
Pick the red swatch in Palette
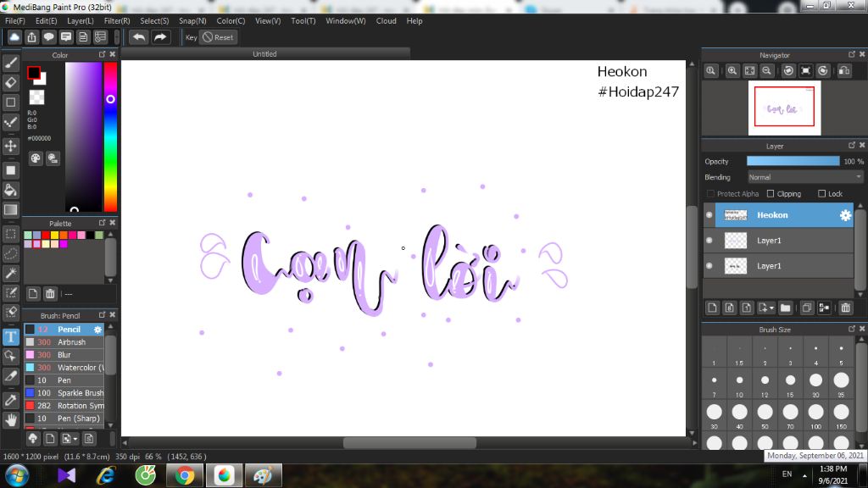[x=46, y=236]
